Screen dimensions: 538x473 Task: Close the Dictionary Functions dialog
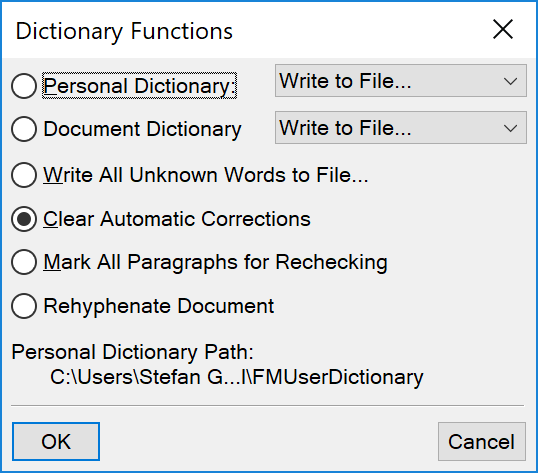(x=503, y=29)
